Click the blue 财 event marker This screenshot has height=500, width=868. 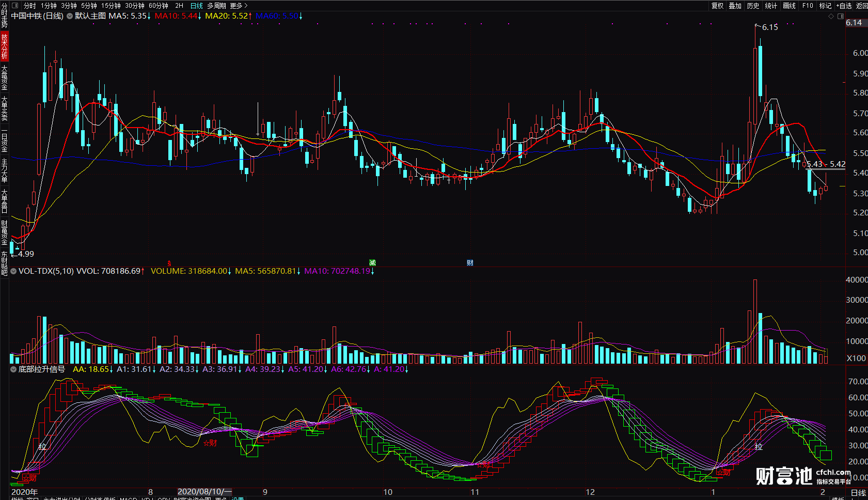pos(470,263)
